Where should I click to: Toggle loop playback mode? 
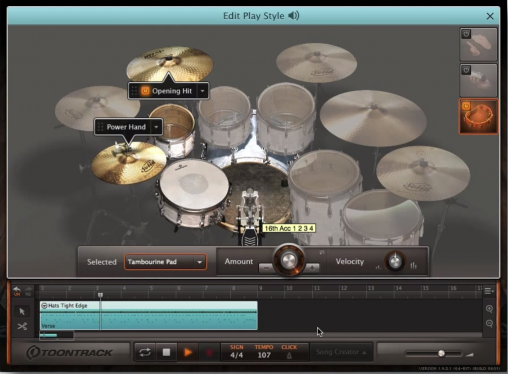[145, 352]
